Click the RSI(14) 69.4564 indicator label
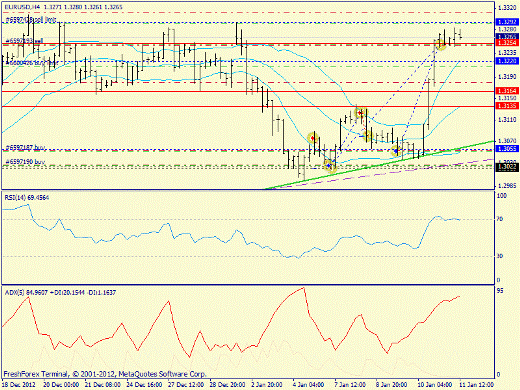Screen dimensions: 520x390 click(x=27, y=198)
